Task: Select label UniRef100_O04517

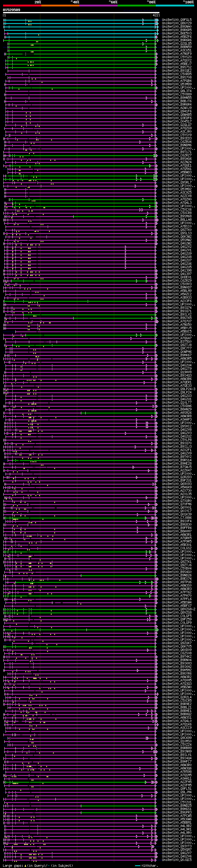Action: click(177, 121)
